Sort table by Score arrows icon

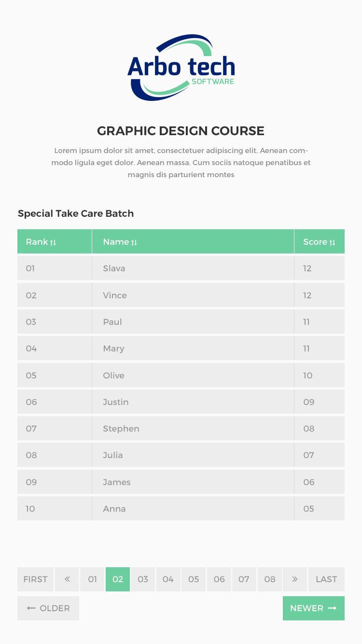click(332, 242)
